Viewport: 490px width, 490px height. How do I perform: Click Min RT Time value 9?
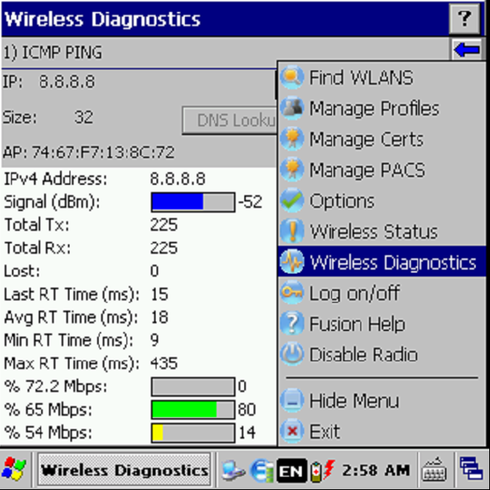155,340
